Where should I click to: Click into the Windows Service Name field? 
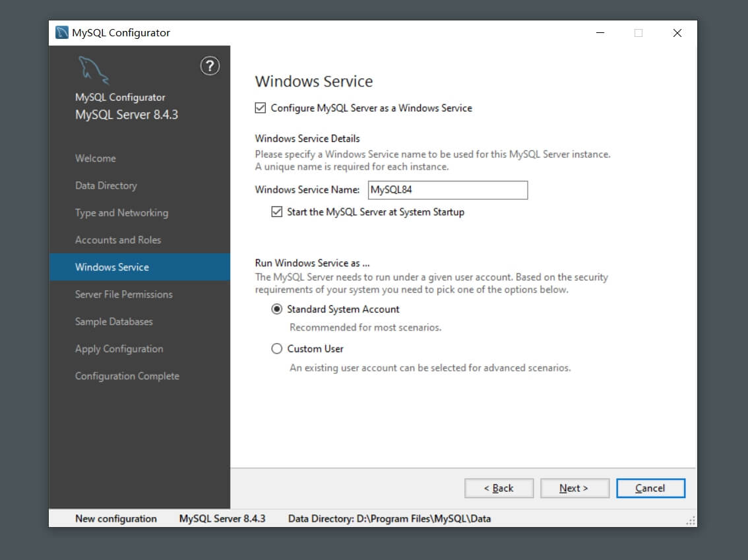[448, 190]
